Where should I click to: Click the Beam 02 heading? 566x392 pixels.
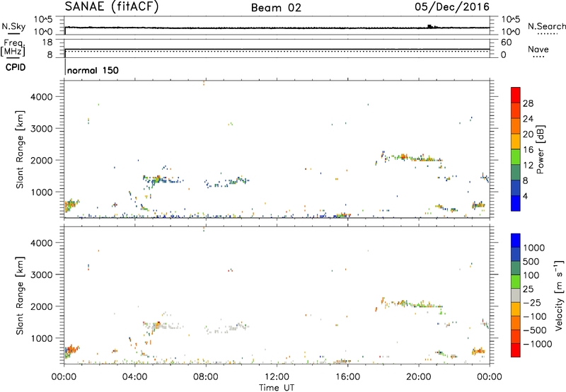[276, 8]
